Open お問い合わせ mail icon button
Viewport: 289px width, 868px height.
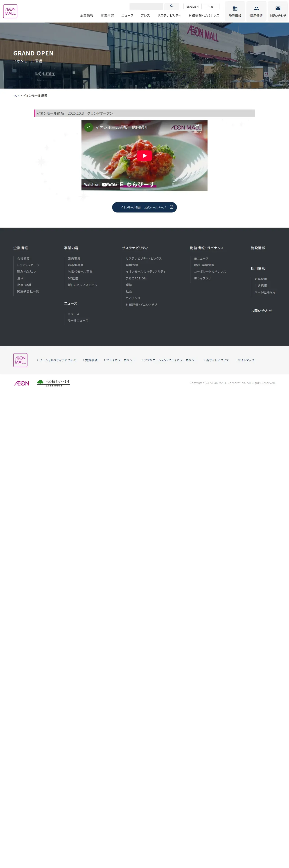[x=278, y=11]
